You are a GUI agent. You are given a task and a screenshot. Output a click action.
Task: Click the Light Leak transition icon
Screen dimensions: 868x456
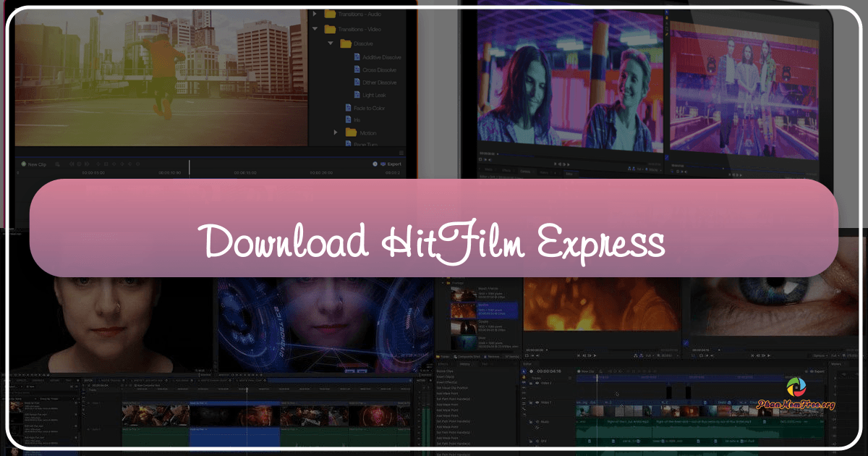pyautogui.click(x=356, y=95)
